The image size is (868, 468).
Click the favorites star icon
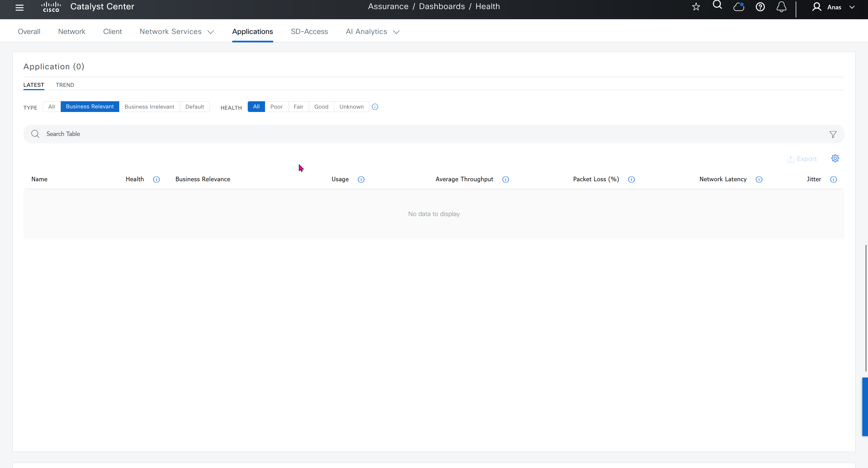(696, 7)
